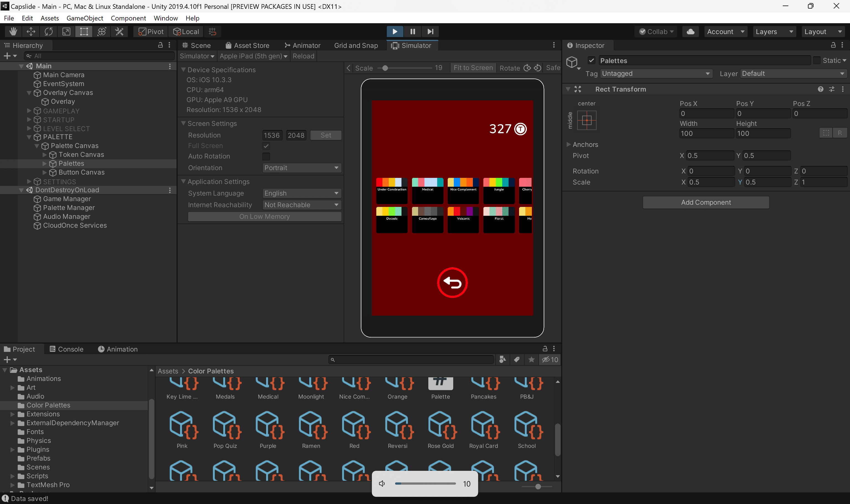Open the Layers dropdown
Viewport: 850px width, 504px height.
click(774, 32)
